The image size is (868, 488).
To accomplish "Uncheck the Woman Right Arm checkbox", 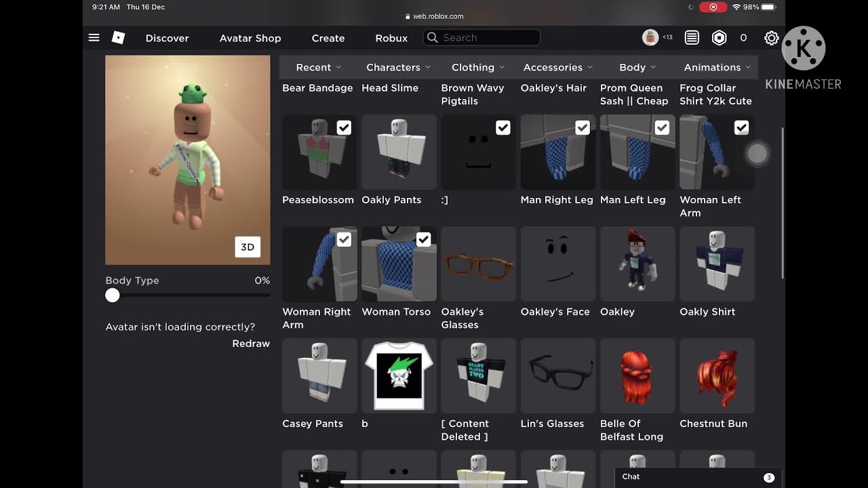I will tap(344, 239).
